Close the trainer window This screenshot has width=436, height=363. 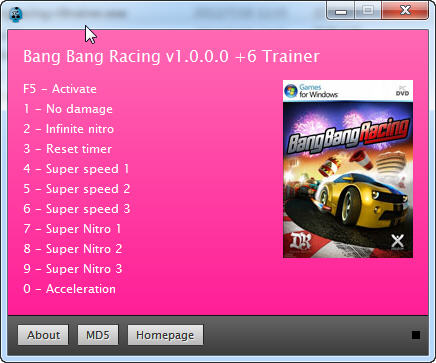point(405,11)
